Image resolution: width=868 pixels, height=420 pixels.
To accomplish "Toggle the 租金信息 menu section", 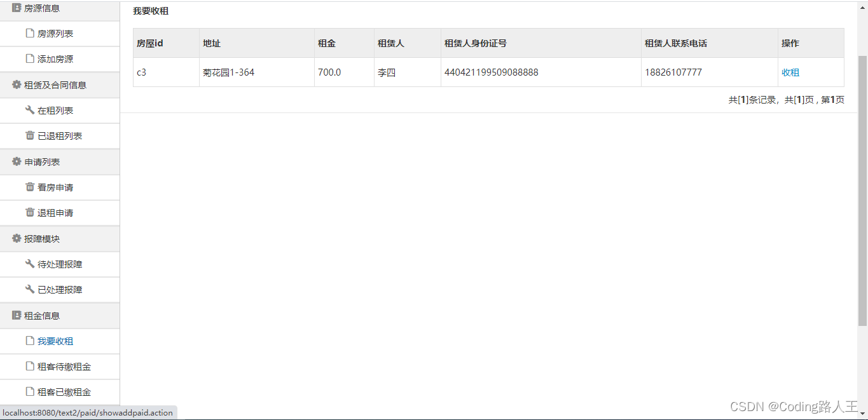I will point(60,316).
